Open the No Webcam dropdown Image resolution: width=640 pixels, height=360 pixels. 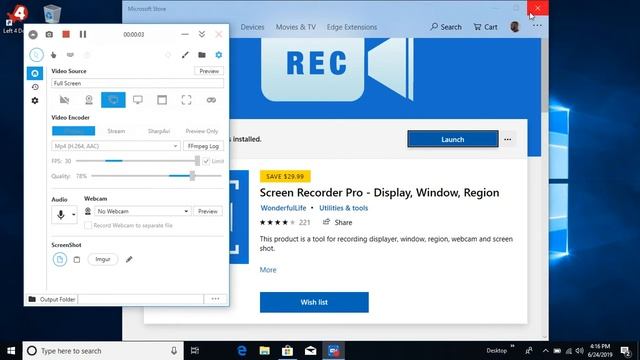click(142, 211)
